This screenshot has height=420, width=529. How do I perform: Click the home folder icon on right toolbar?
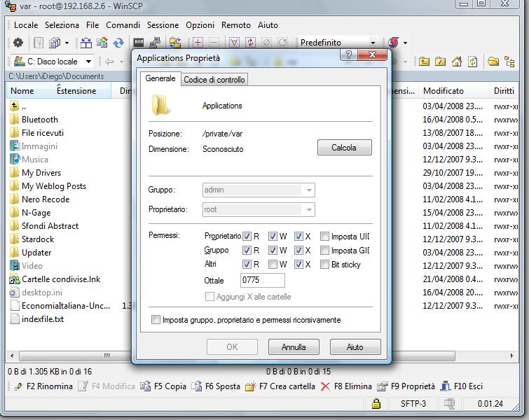tap(457, 62)
